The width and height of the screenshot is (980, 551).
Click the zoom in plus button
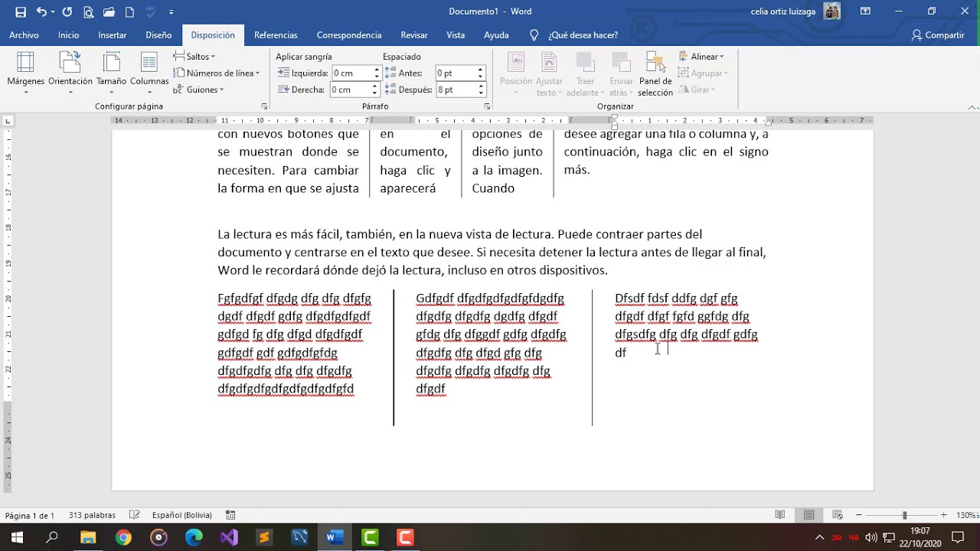coord(943,516)
